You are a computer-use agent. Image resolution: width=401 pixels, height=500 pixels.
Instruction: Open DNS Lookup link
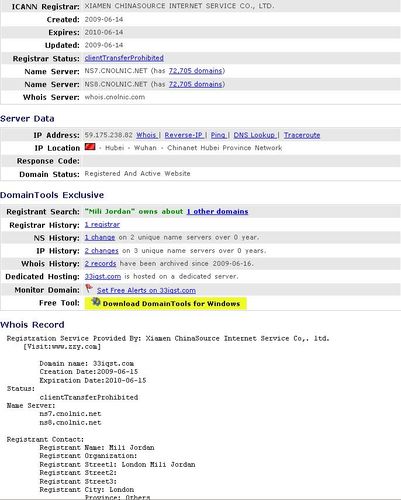coord(254,135)
